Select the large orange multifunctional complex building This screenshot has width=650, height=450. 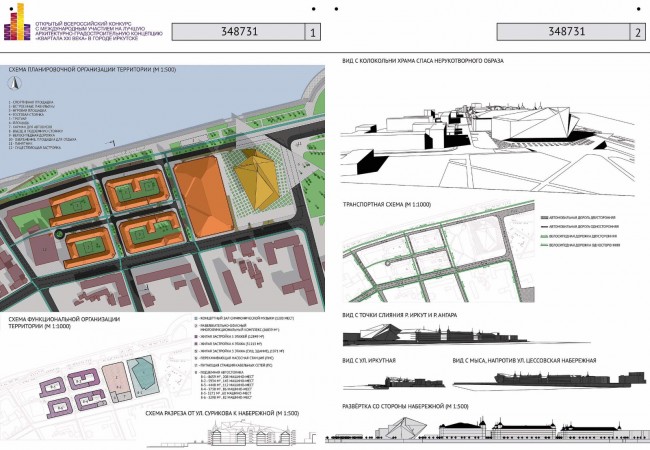click(204, 196)
